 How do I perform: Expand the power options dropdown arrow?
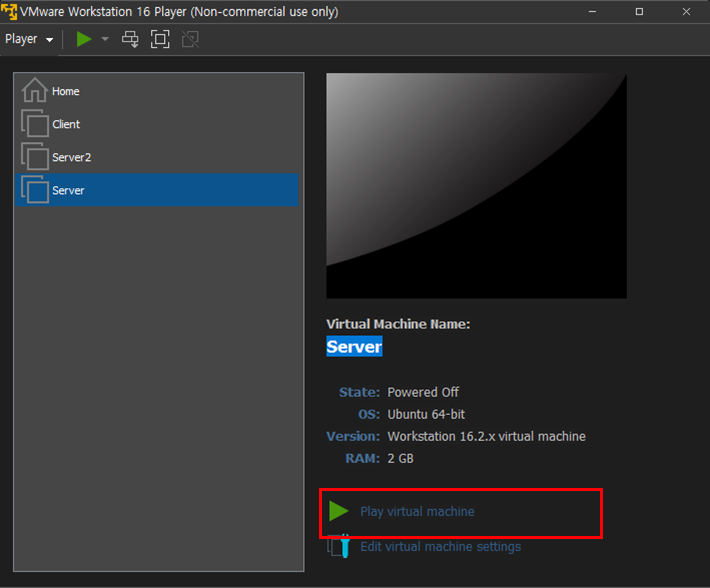pyautogui.click(x=105, y=39)
